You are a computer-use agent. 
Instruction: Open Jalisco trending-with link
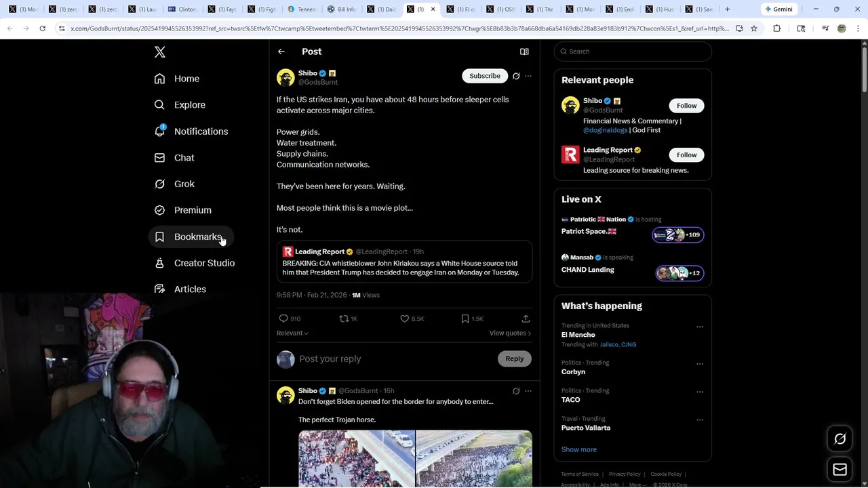click(x=609, y=345)
